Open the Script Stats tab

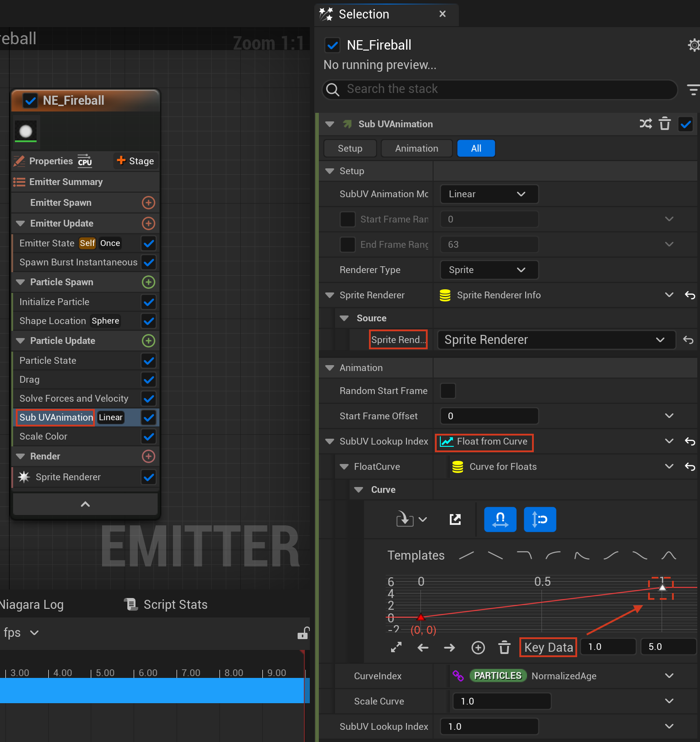(166, 605)
